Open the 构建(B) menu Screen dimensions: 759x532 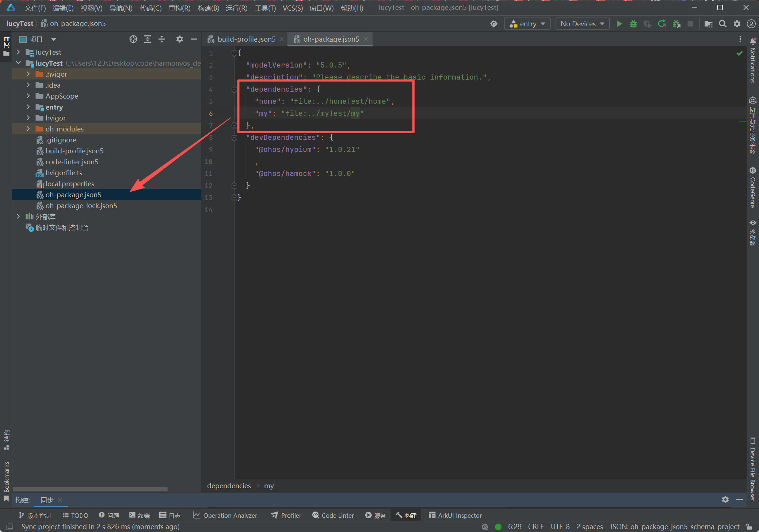tap(208, 8)
